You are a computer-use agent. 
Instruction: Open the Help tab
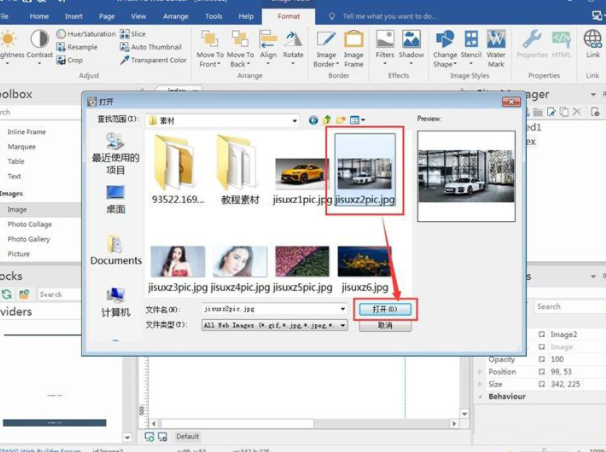click(246, 16)
